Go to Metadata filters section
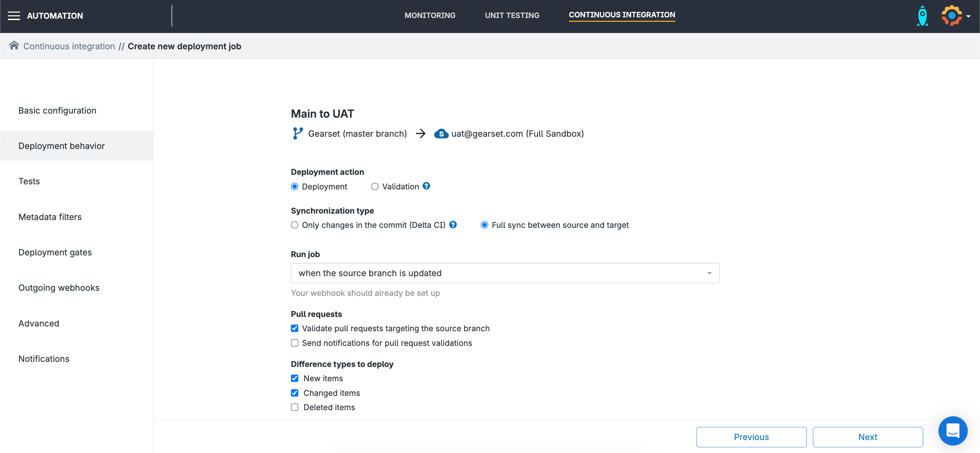980x453 pixels. pyautogui.click(x=50, y=217)
